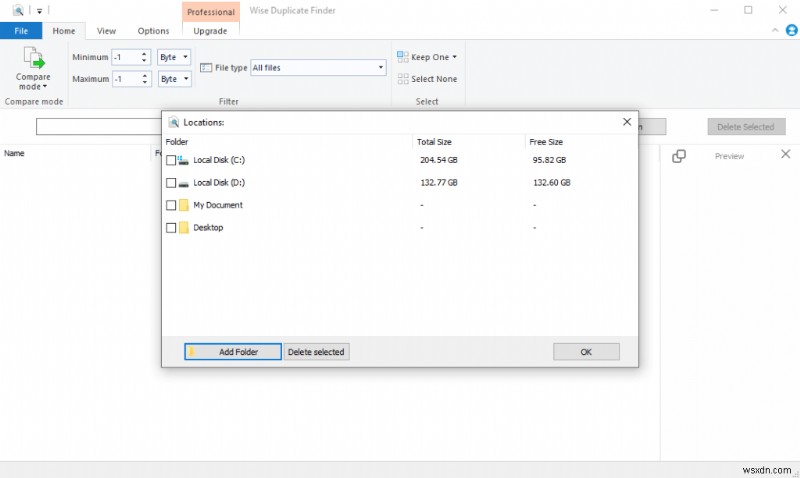Select the Local Disk (C:) label
Screen dimensions: 800x478
click(x=219, y=160)
